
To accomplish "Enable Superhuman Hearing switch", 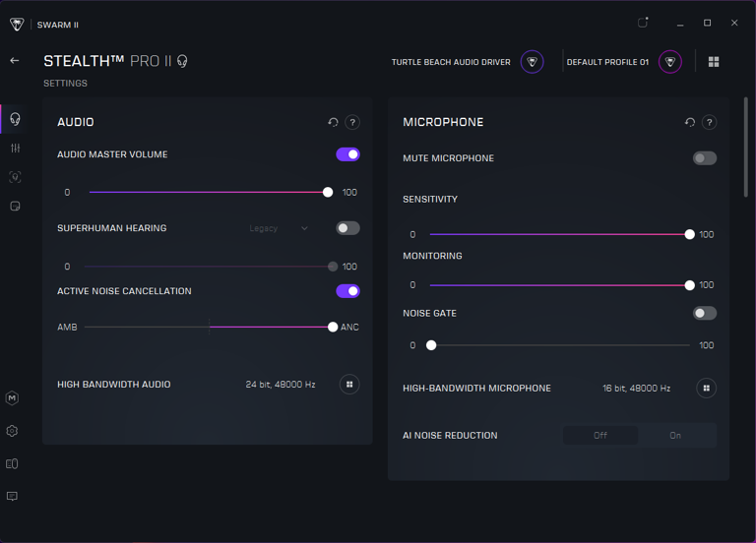I will pyautogui.click(x=348, y=228).
